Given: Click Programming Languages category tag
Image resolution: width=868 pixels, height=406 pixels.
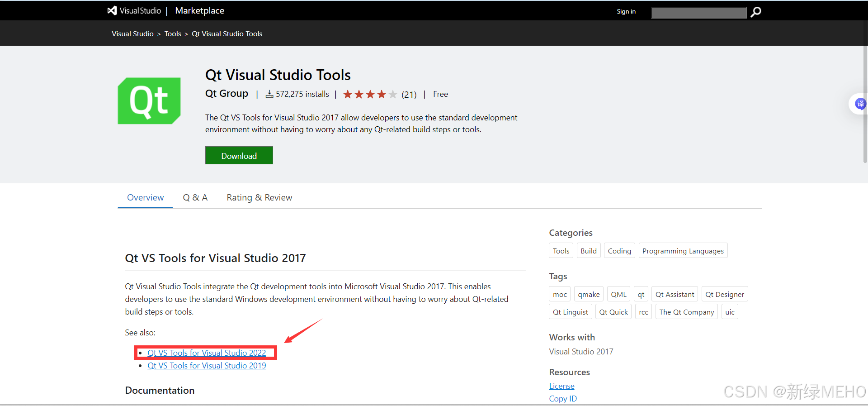Looking at the screenshot, I should point(683,251).
